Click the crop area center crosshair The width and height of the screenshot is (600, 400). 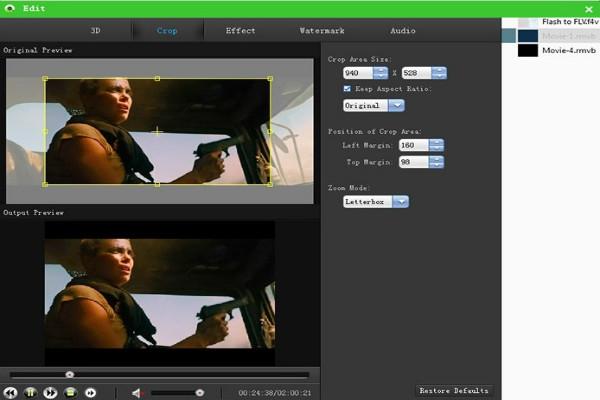157,132
